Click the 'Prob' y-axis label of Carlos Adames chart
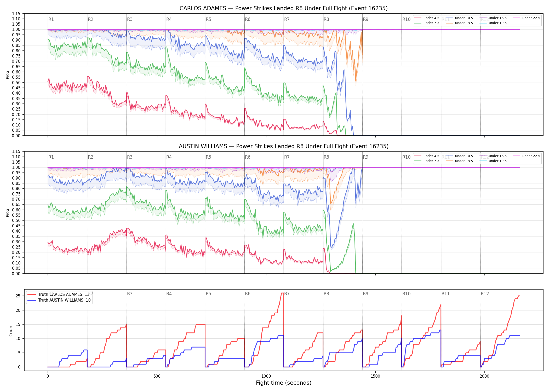The width and height of the screenshot is (549, 392). click(x=8, y=75)
